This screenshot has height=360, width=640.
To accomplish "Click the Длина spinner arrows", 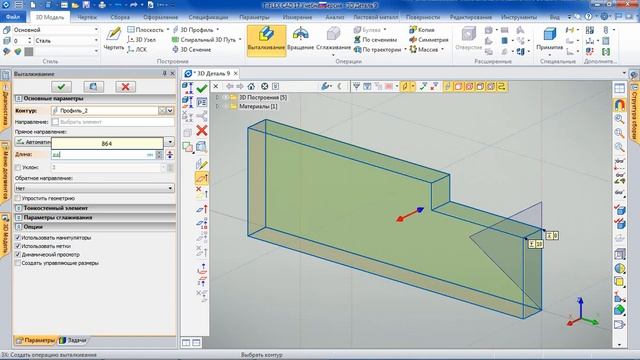I will tap(159, 155).
